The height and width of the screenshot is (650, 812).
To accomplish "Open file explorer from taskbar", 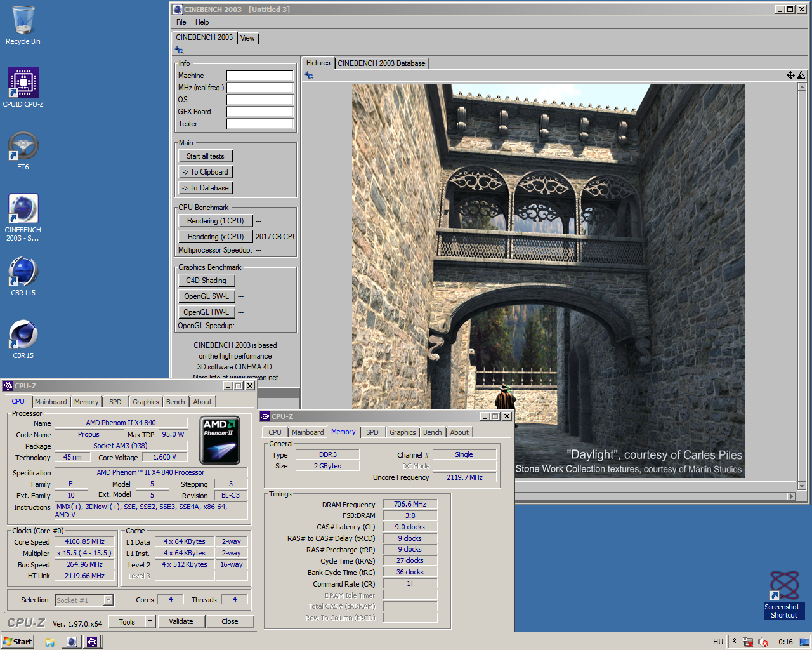I will [x=50, y=642].
